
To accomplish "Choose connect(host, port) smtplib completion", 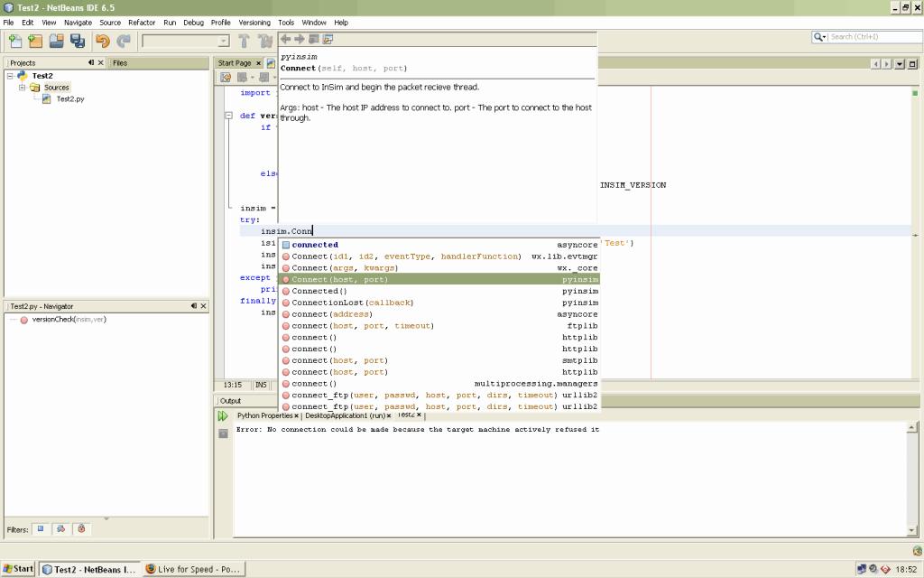I will [439, 360].
